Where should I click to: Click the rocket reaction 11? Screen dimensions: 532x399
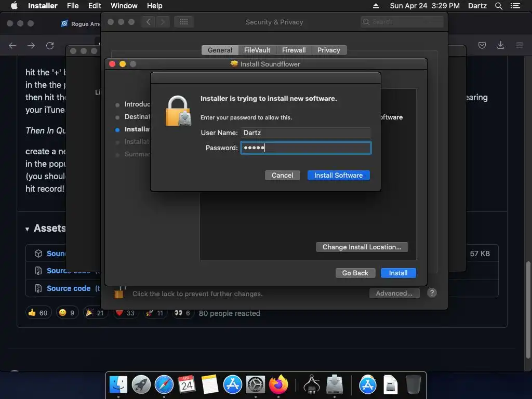click(x=155, y=313)
